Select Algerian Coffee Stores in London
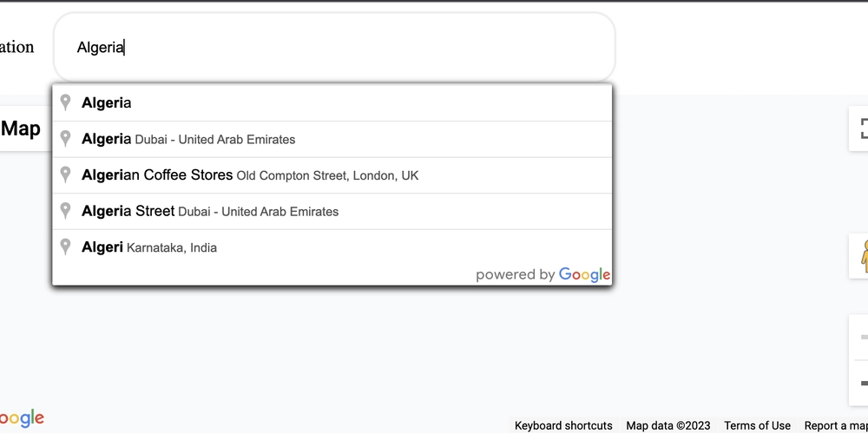868x434 pixels. (332, 175)
